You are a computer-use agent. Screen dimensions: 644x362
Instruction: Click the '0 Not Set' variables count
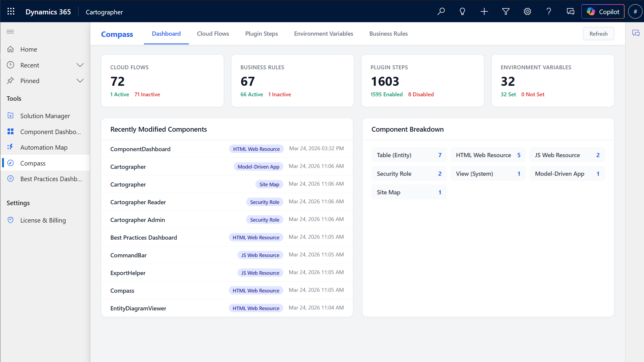tap(533, 94)
